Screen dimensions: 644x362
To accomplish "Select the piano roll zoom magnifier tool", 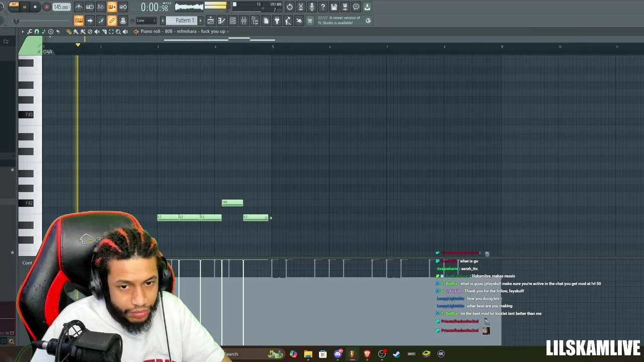I will pos(118,32).
